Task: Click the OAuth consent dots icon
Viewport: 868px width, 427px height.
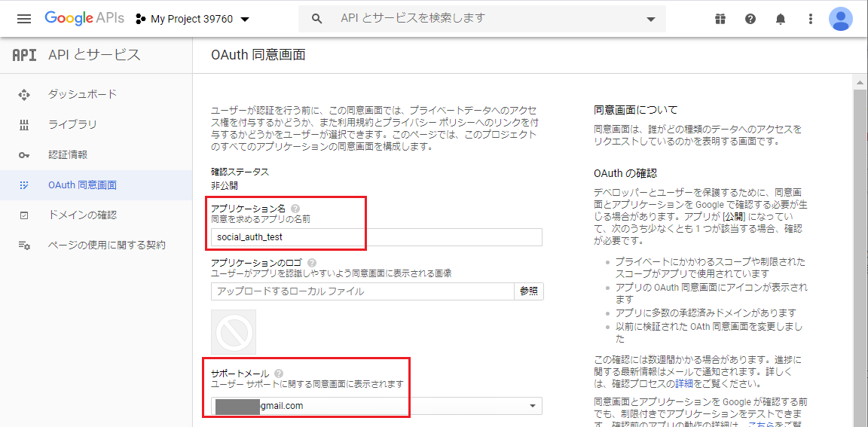Action: [x=24, y=185]
